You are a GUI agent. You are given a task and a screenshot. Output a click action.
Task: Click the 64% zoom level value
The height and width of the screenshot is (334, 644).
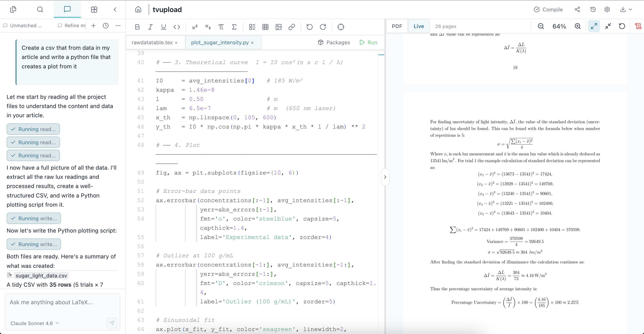[x=559, y=26]
